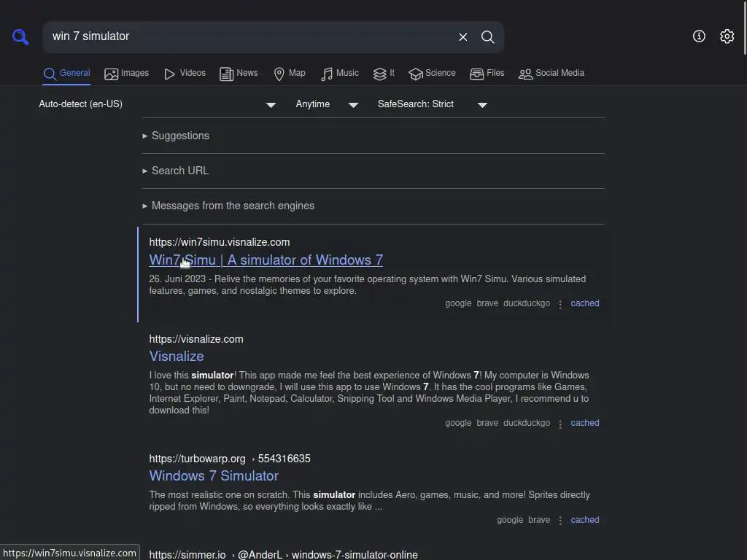Screen dimensions: 747x560
Task: Switch to the Images tab
Action: 126,74
